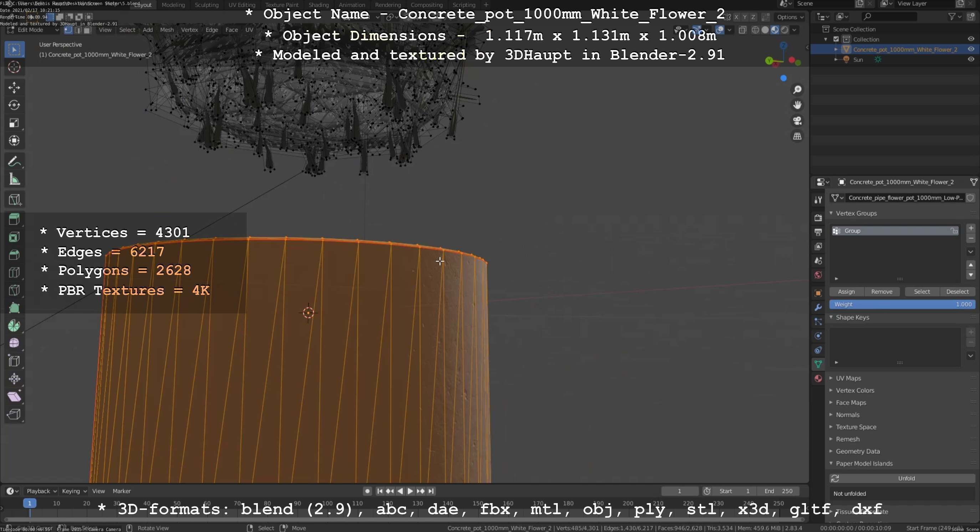980x532 pixels.
Task: Select the Spin tool
Action: [15, 326]
